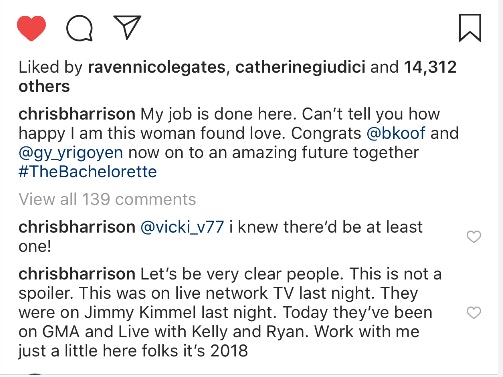The height and width of the screenshot is (377, 503).
Task: Open the @vicki_v77 mention
Action: click(x=182, y=227)
